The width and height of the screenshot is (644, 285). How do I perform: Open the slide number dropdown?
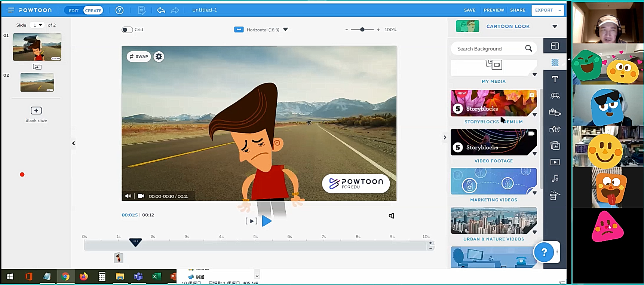[x=38, y=25]
